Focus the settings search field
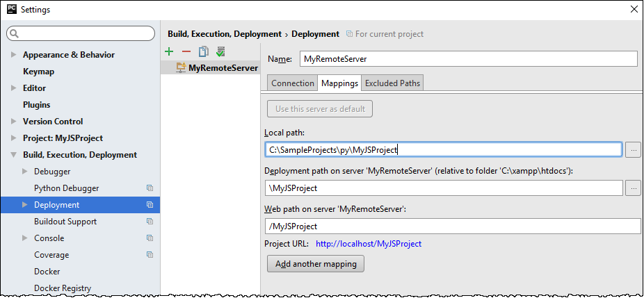 [81, 33]
